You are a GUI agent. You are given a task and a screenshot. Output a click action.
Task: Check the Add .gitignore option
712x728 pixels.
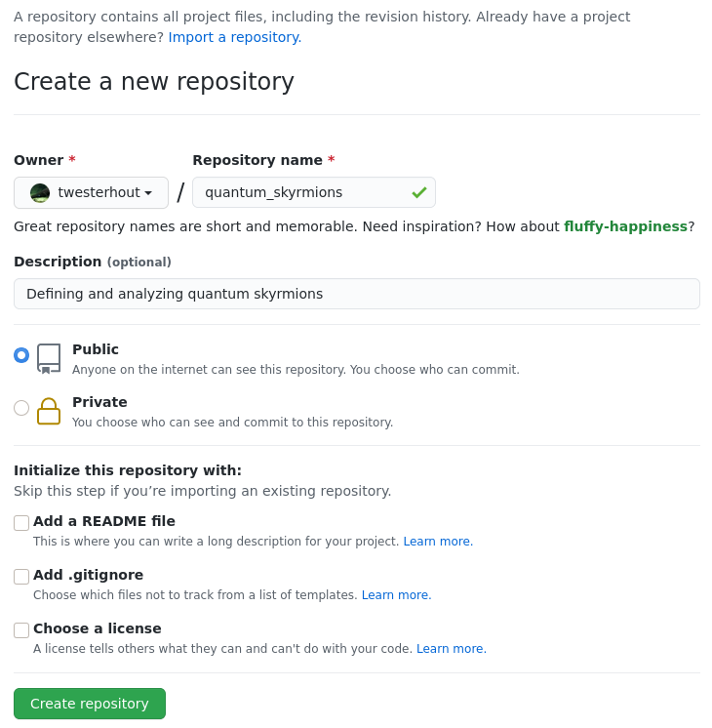coord(21,577)
